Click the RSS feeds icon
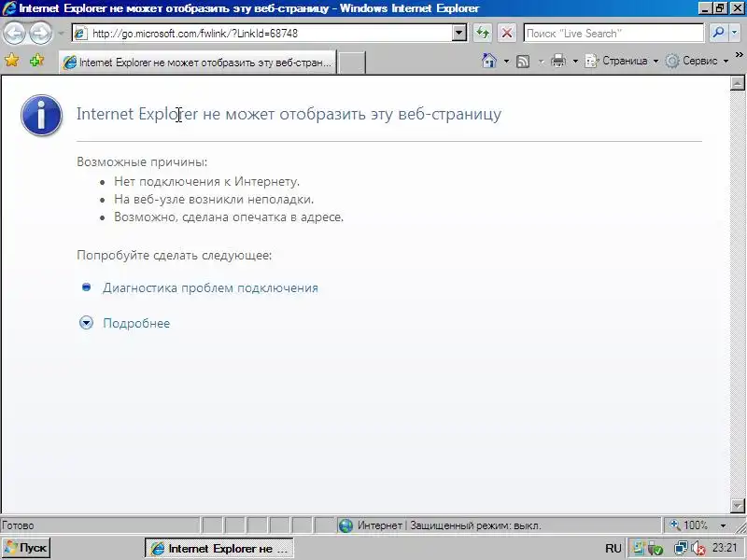Viewport: 747px width, 560px height. (523, 62)
